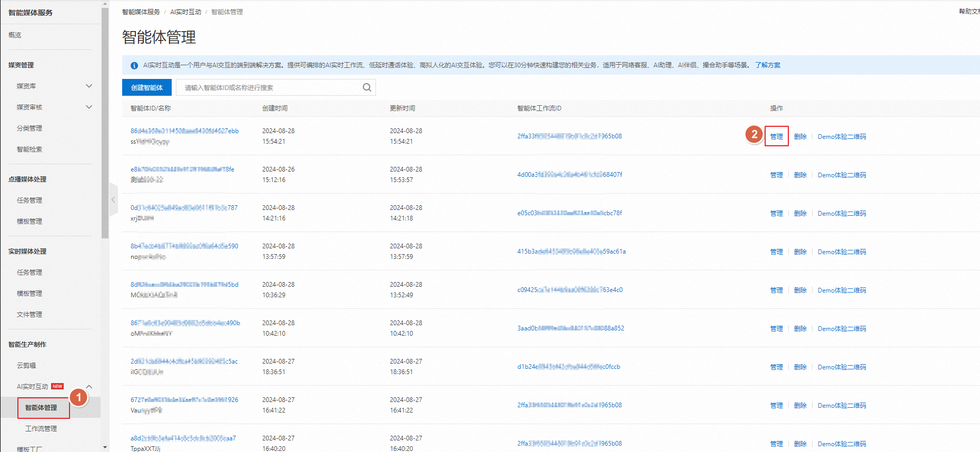Open Demo体验二维码 for agent created 10:42:10
The image size is (980, 452).
[842, 328]
